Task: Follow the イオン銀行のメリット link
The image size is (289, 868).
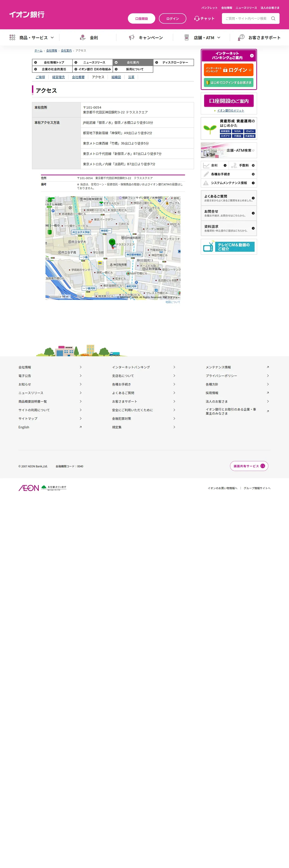Action: click(x=230, y=110)
